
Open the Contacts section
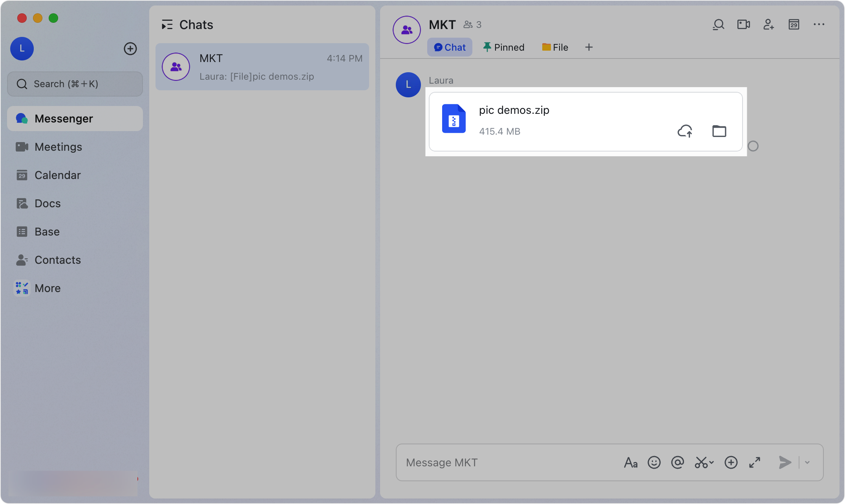coord(58,259)
